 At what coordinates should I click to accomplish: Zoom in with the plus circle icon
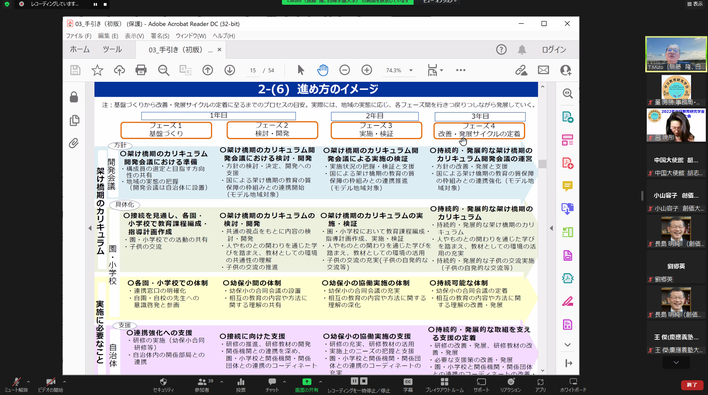[x=367, y=70]
